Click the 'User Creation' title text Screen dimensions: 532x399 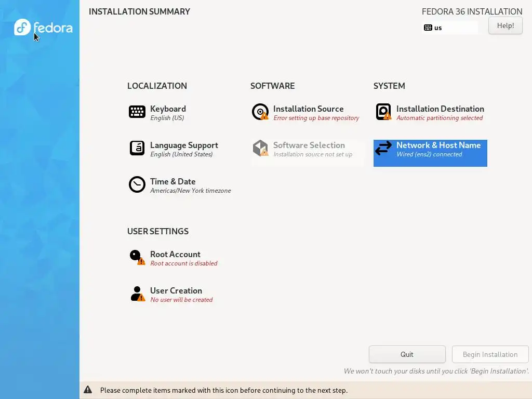click(x=176, y=291)
